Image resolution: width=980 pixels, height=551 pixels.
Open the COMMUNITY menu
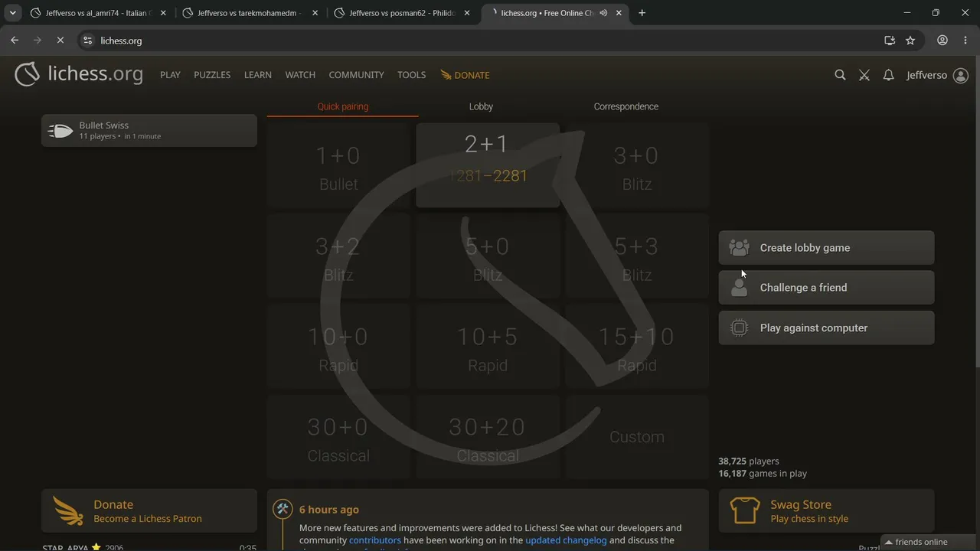pyautogui.click(x=356, y=75)
